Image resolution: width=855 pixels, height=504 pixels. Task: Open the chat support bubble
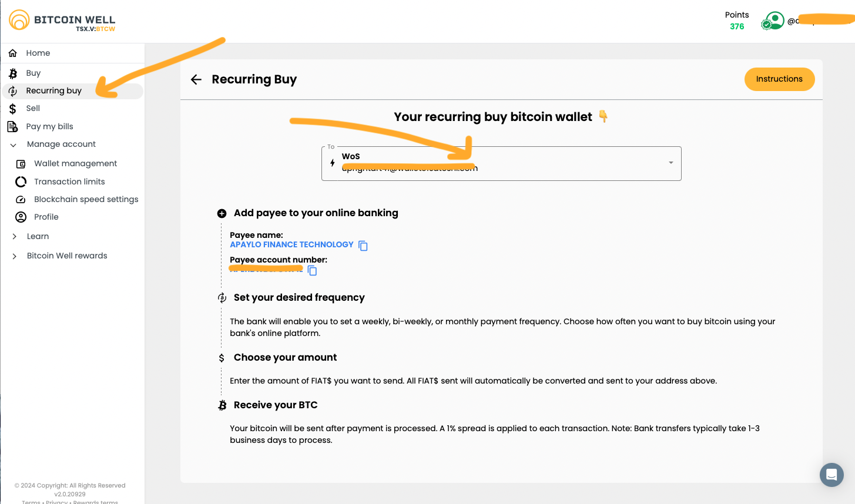(x=831, y=475)
